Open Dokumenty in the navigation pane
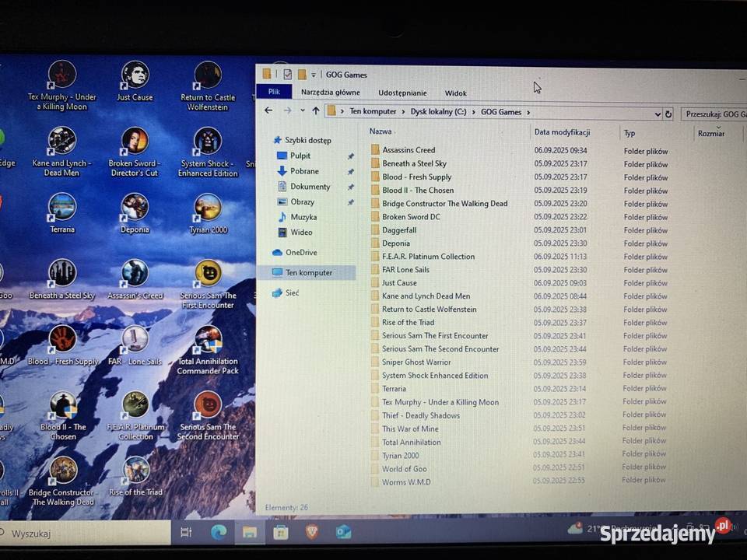The height and width of the screenshot is (560, 747). [x=310, y=187]
